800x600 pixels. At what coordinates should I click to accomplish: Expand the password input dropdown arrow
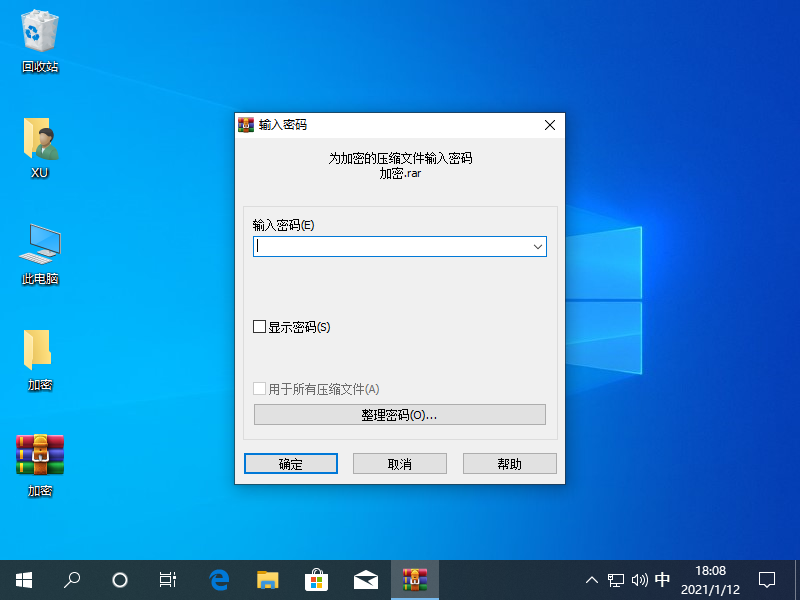537,246
